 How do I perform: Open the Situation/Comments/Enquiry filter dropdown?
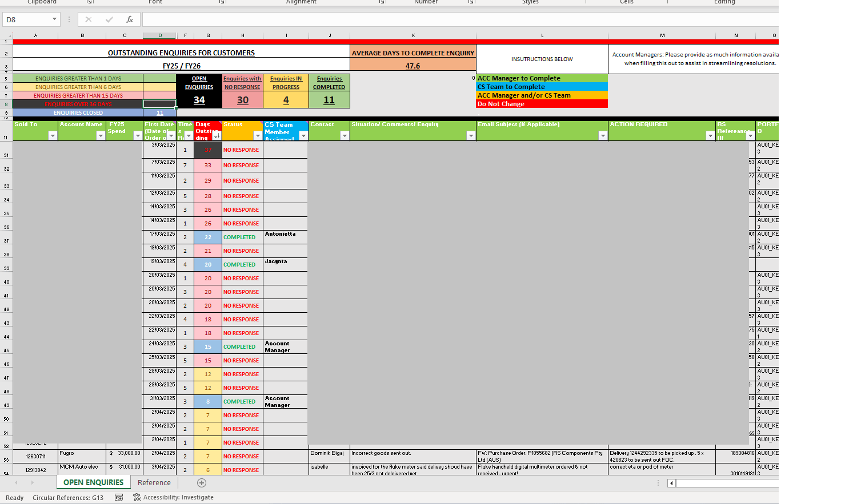[x=471, y=136]
